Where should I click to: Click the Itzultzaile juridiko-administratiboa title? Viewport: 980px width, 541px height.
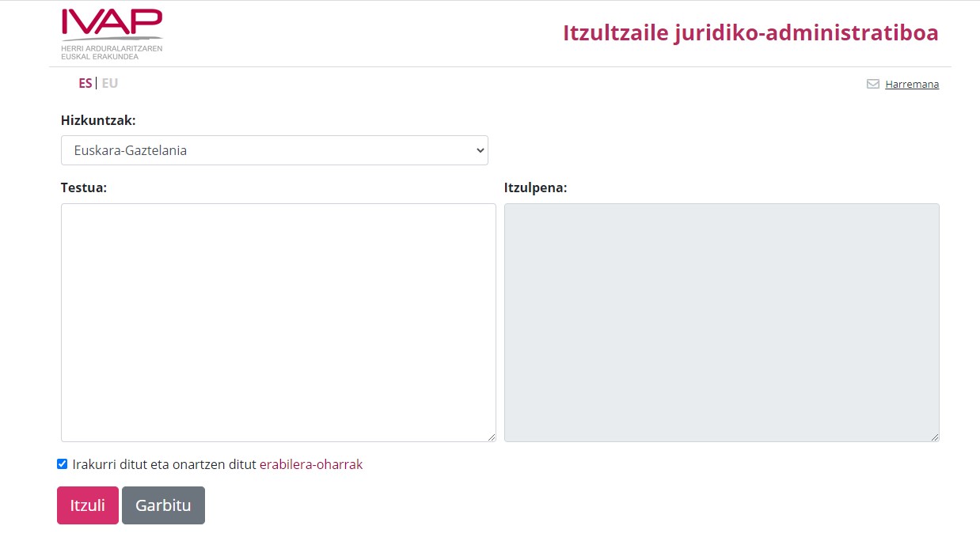pyautogui.click(x=750, y=33)
